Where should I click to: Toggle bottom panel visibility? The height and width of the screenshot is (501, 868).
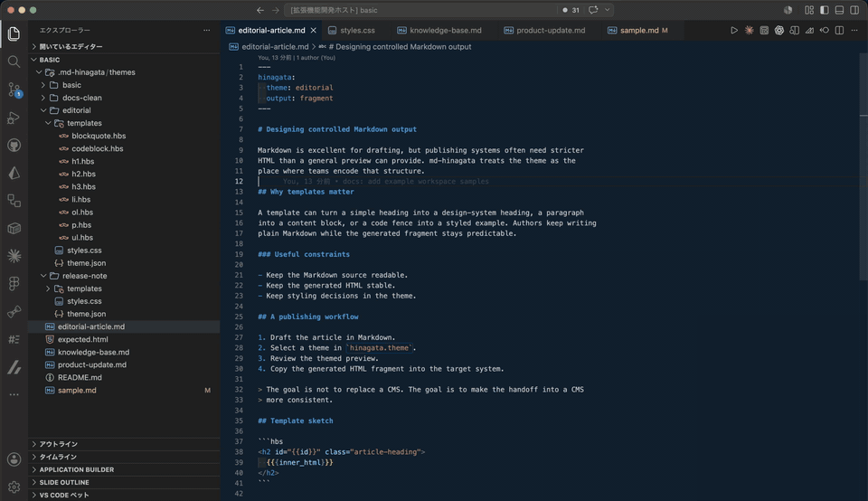coord(839,10)
